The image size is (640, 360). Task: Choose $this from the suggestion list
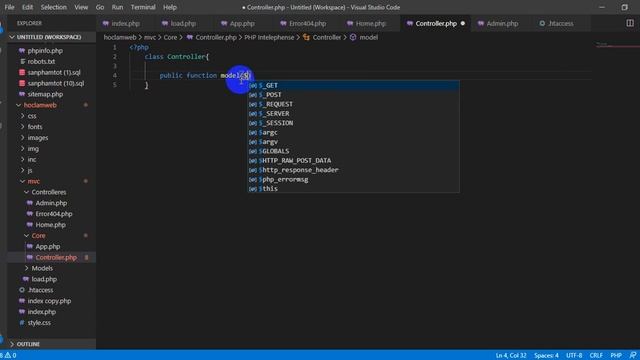click(x=353, y=189)
